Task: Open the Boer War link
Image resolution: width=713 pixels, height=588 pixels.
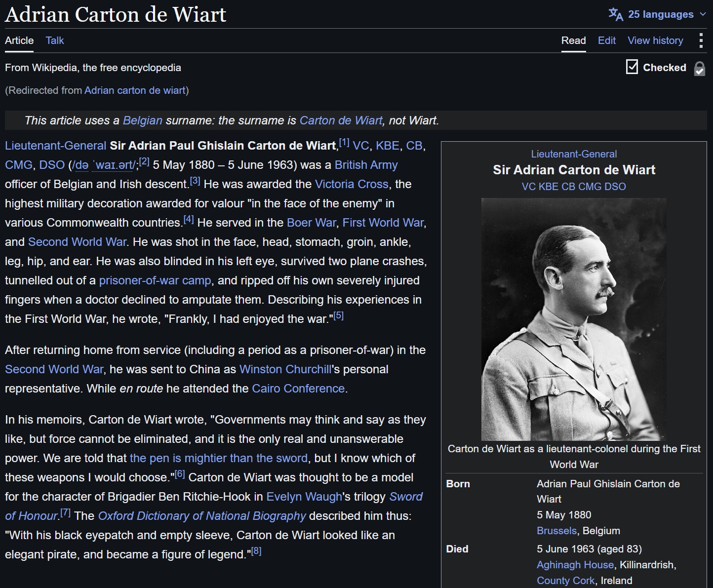Action: click(x=312, y=223)
